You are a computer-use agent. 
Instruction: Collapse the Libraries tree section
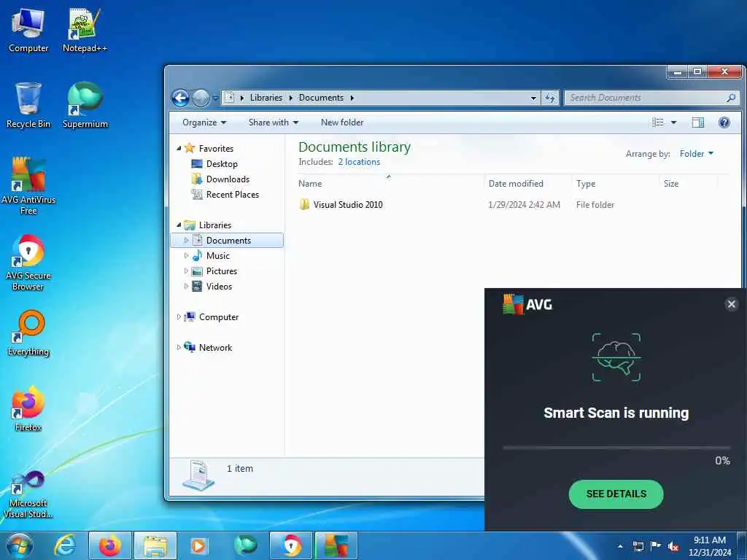(x=179, y=225)
